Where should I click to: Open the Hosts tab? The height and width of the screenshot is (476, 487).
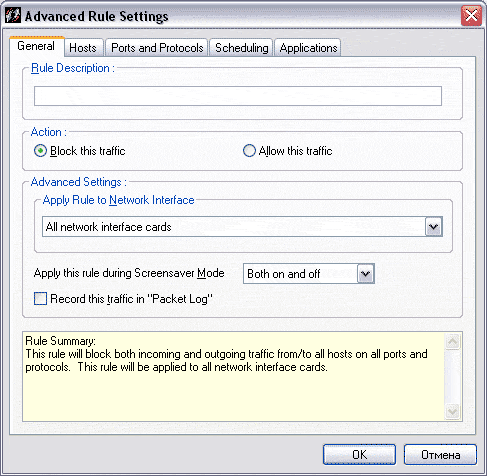(83, 48)
